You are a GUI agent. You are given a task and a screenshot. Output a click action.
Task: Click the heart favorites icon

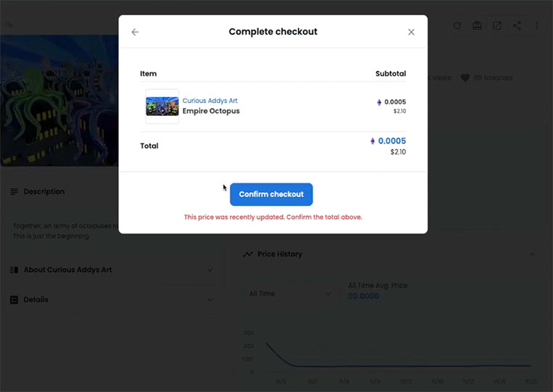[465, 78]
